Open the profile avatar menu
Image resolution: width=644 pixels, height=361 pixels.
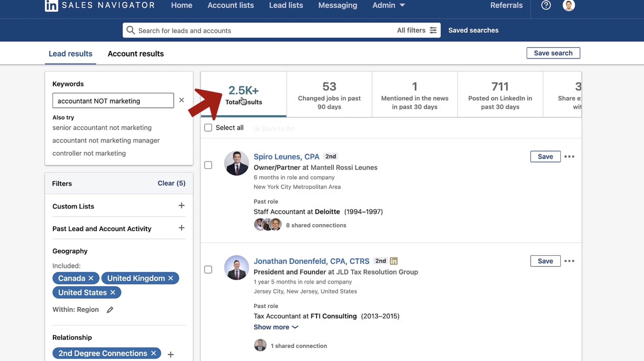(x=569, y=5)
